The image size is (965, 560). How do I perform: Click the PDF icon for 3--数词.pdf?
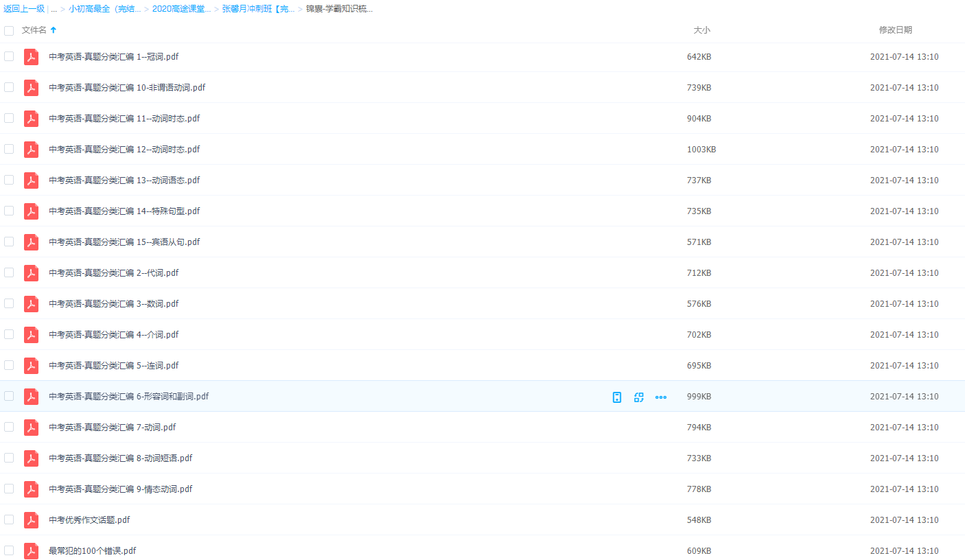31,304
